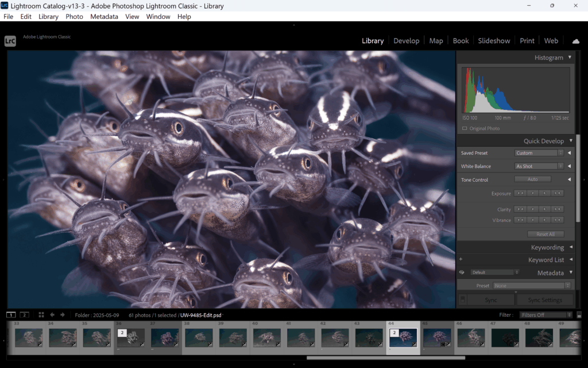This screenshot has height=368, width=588.
Task: Open the Metadata menu
Action: tap(104, 17)
